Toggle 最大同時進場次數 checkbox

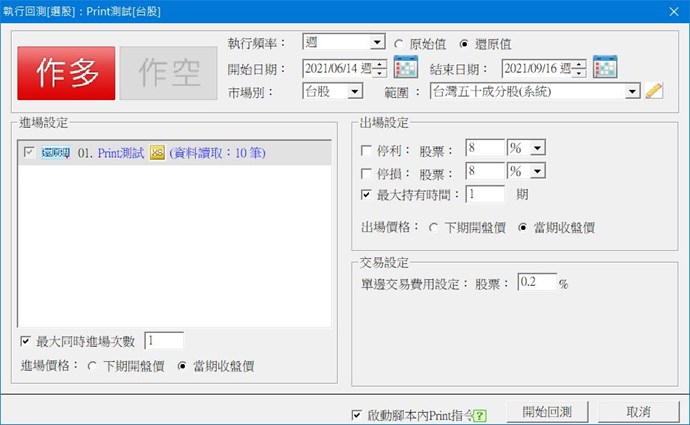[26, 341]
